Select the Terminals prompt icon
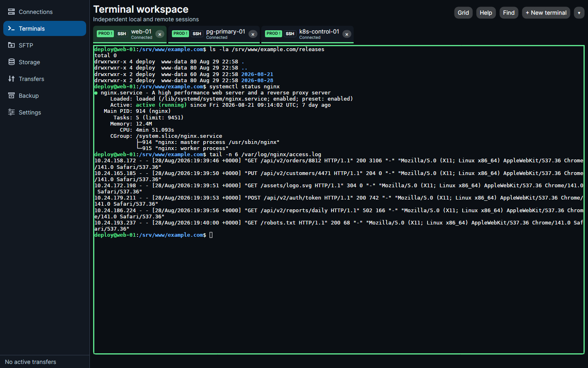Screen dimensions: 588x368 pos(11,29)
